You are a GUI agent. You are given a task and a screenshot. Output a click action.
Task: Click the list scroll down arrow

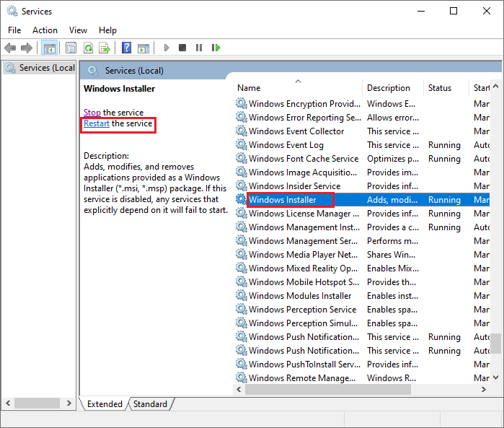[496, 377]
